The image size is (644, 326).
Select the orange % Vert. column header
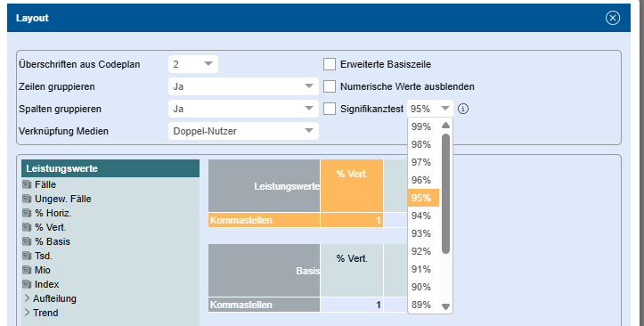(x=352, y=185)
